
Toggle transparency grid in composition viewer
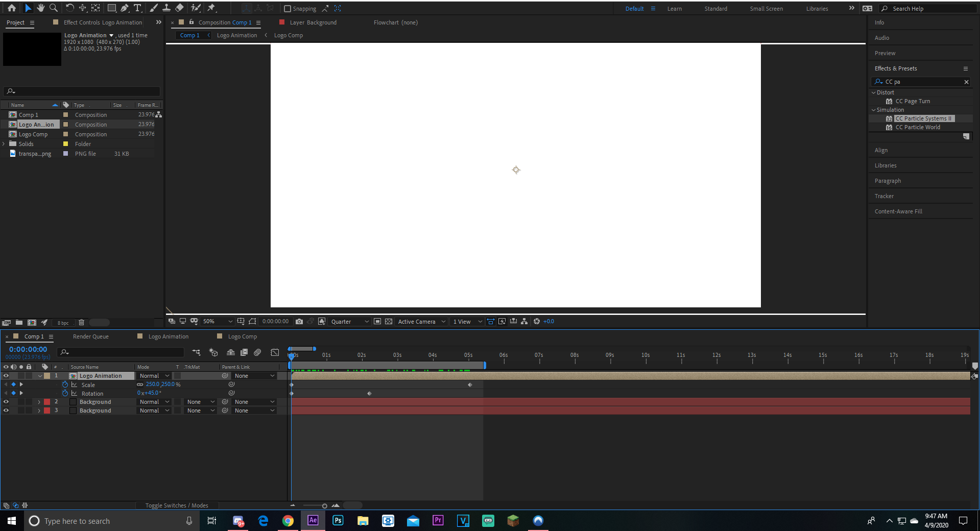point(389,322)
